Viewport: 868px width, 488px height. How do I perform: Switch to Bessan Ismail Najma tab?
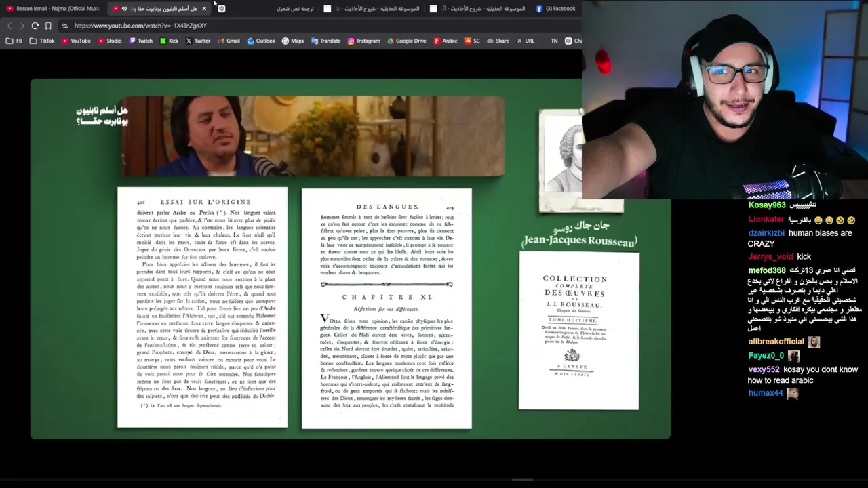click(53, 9)
